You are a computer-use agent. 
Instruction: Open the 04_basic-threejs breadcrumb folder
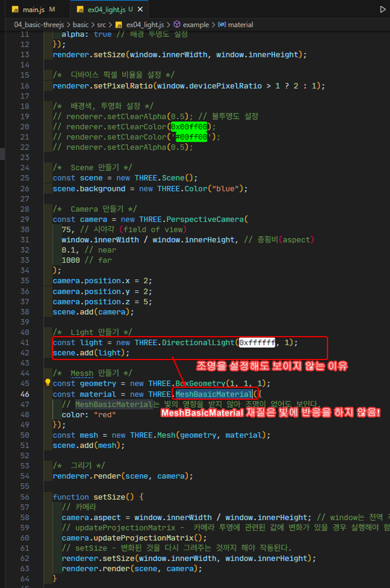pos(39,25)
